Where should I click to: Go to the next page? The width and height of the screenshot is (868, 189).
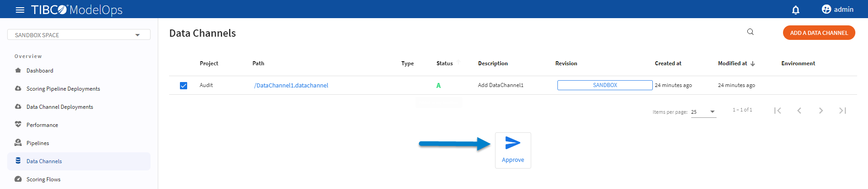(x=821, y=111)
